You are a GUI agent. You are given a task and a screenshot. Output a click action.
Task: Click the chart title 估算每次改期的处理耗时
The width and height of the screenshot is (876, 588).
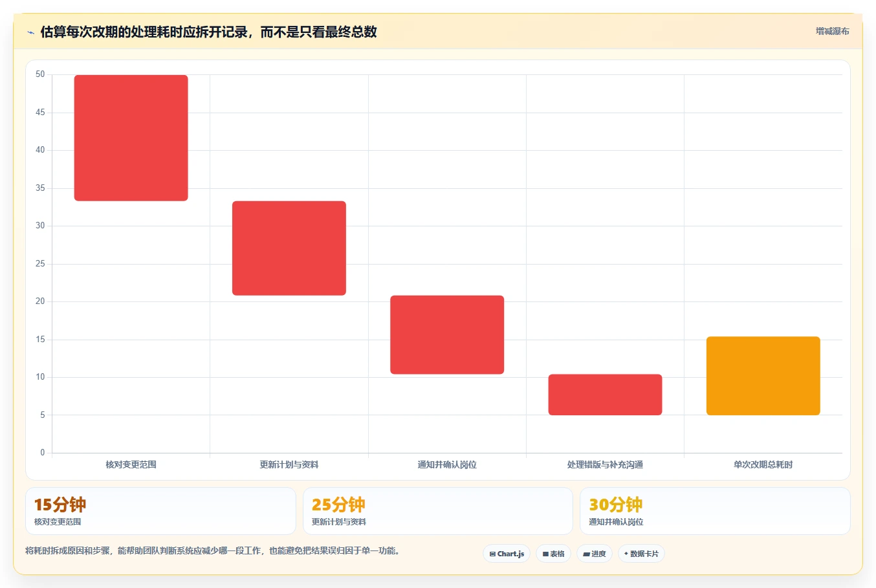coord(208,32)
